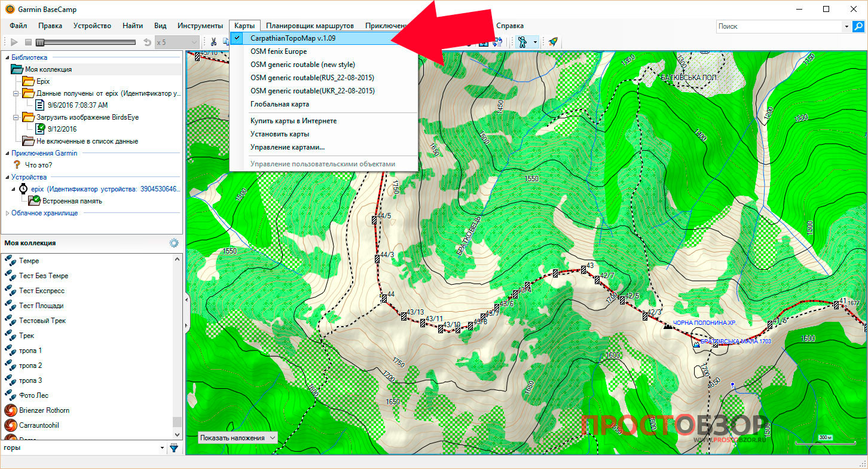
Task: Switch map to OSM fenix Europe
Action: click(x=279, y=51)
